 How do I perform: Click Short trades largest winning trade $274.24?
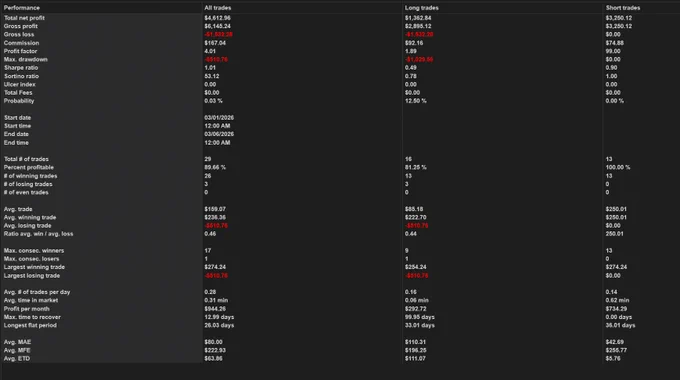click(x=616, y=267)
